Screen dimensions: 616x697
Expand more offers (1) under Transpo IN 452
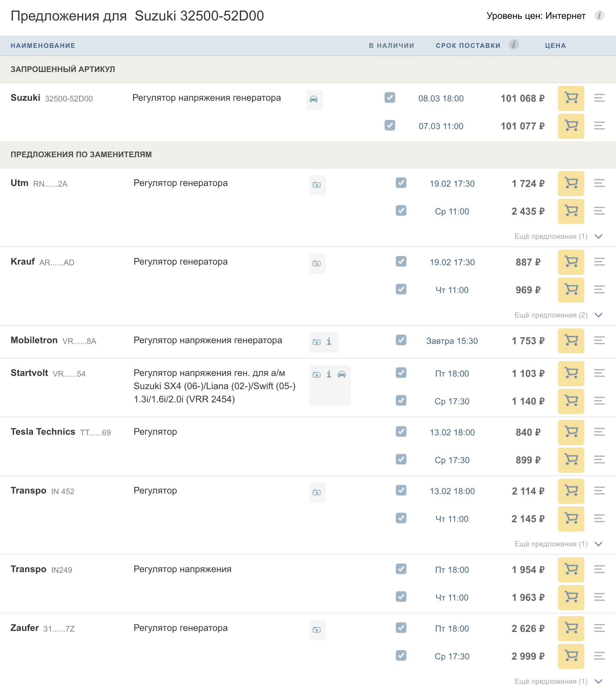tap(558, 544)
